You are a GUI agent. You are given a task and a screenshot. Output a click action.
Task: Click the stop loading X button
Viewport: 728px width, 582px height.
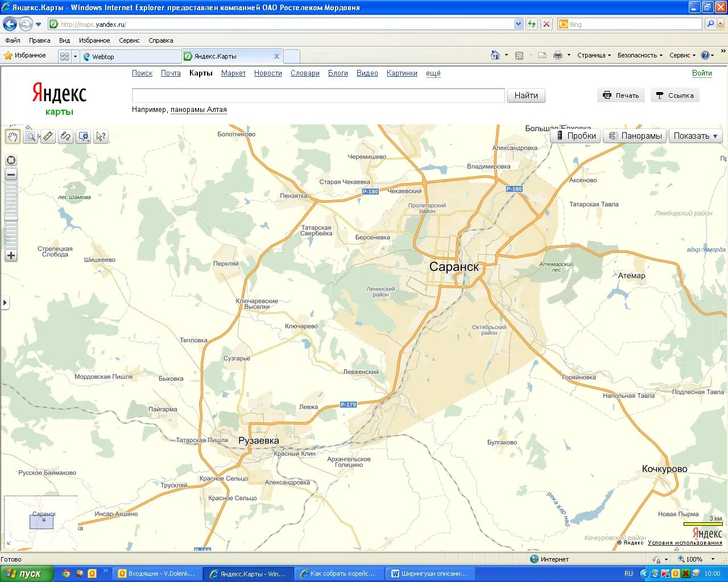click(x=547, y=24)
